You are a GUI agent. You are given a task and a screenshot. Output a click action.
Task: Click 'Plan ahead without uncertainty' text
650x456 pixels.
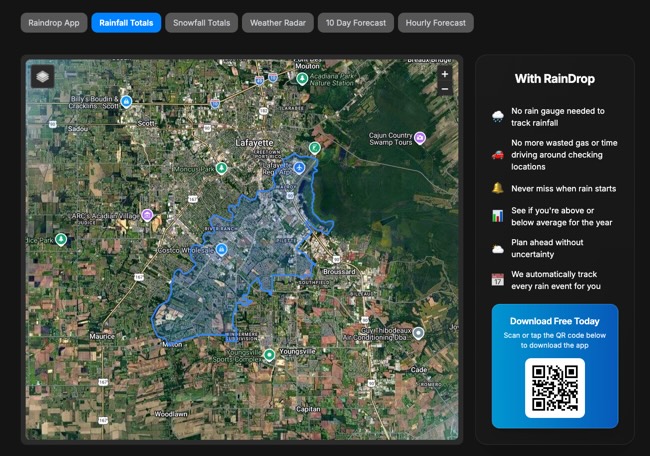[547, 248]
